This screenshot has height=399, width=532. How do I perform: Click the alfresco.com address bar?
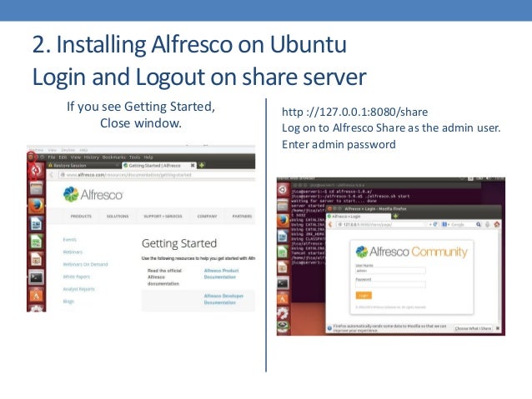tap(157, 175)
